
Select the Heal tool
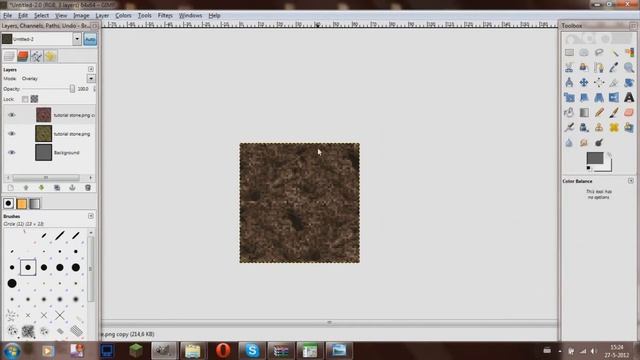point(614,127)
